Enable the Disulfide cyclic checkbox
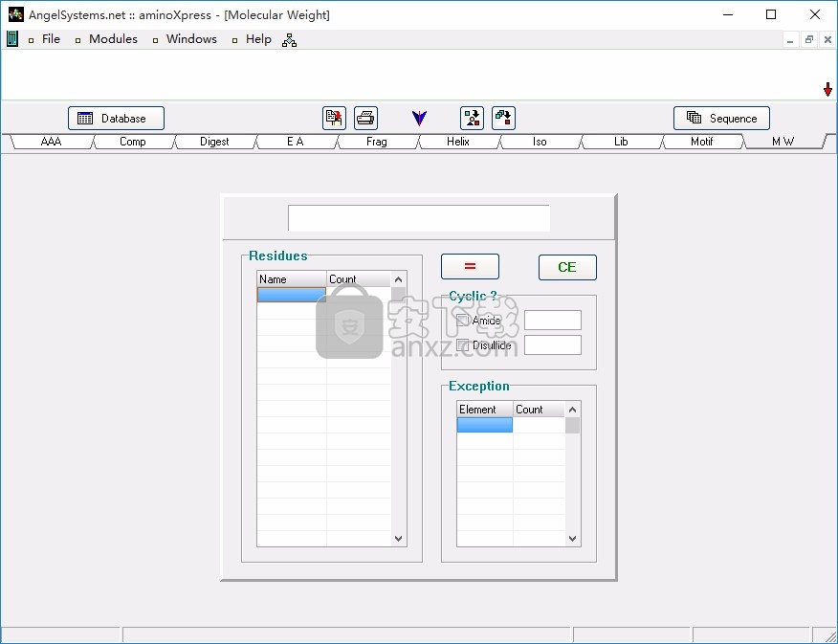Image resolution: width=838 pixels, height=644 pixels. coord(463,345)
